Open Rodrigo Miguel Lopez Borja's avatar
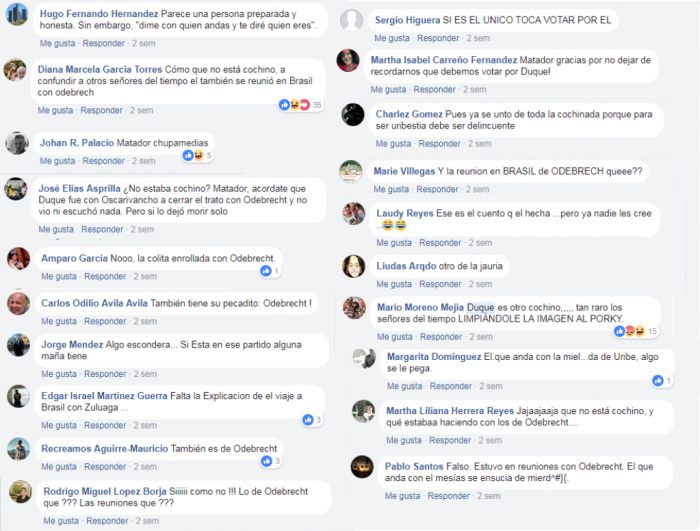The width and height of the screenshot is (700, 531). tap(21, 492)
